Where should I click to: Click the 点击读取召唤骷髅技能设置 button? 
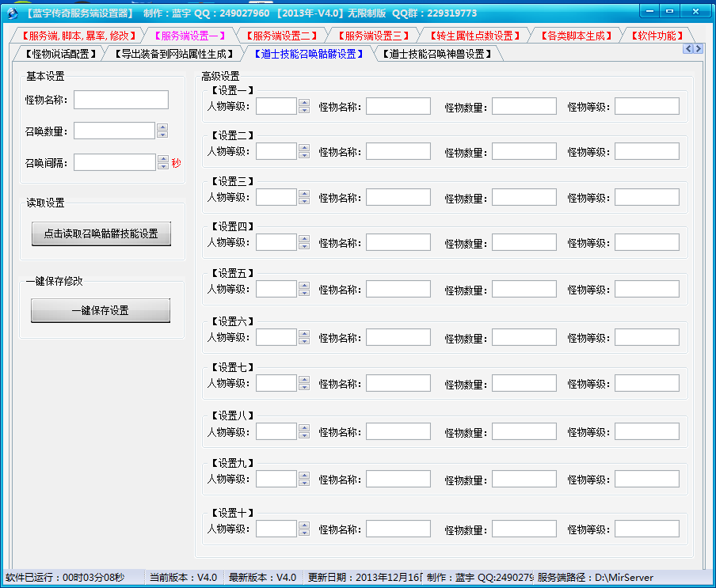[x=101, y=233]
